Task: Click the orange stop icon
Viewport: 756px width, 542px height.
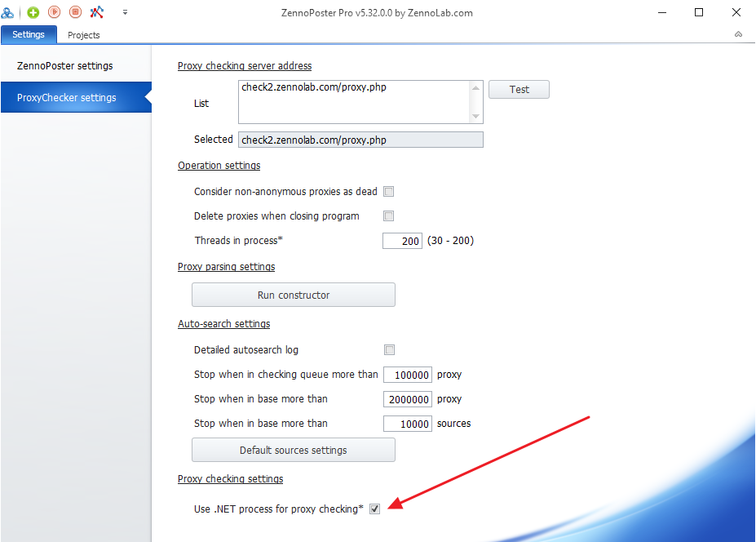Action: click(75, 12)
